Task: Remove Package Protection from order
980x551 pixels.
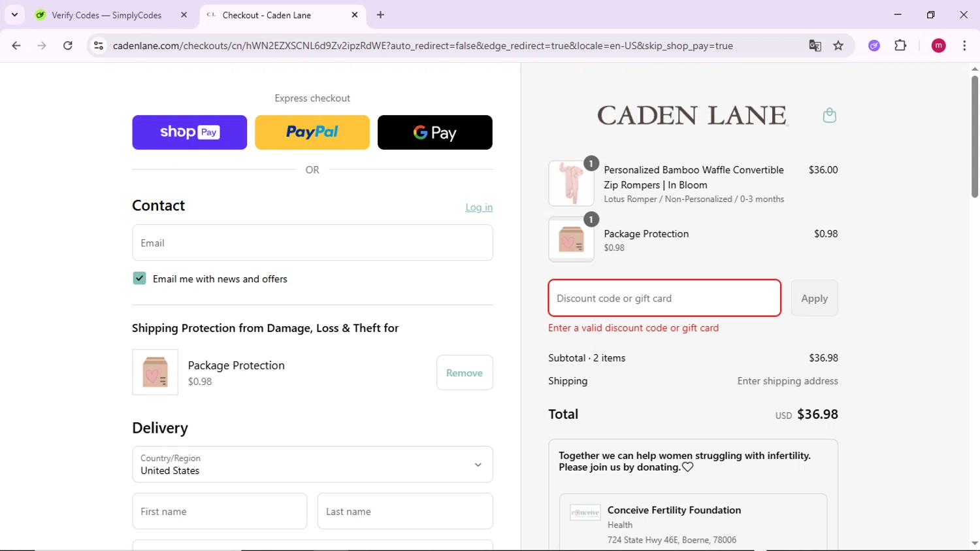Action: (x=465, y=373)
